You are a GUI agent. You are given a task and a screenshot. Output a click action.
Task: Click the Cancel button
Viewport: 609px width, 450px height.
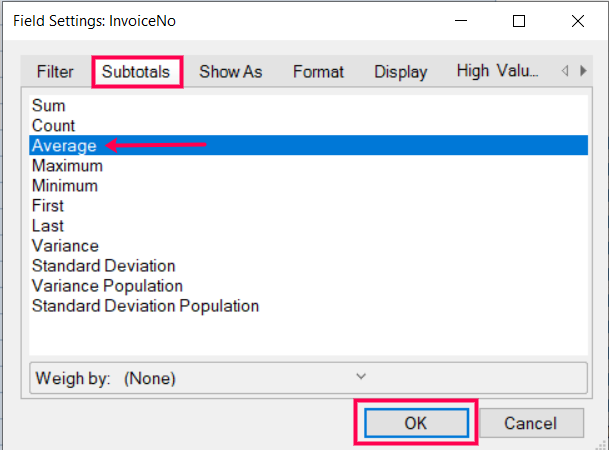531,423
